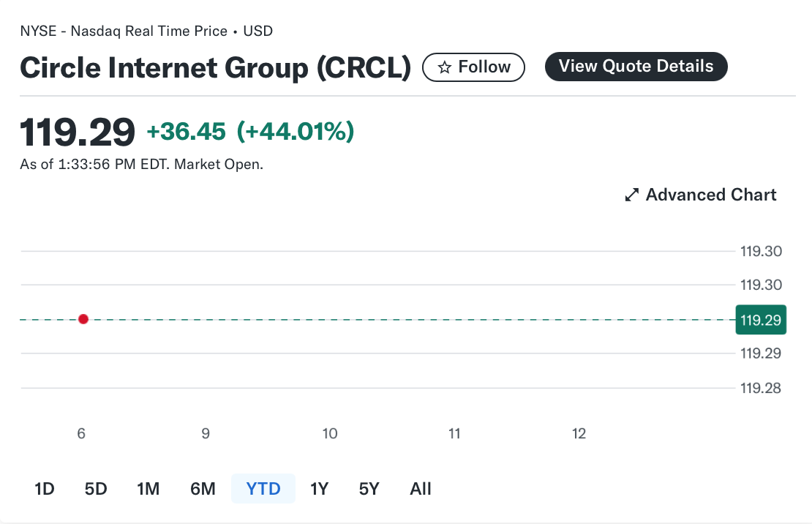Click the Circle Internet Group (CRCL) title
812x524 pixels.
(215, 68)
